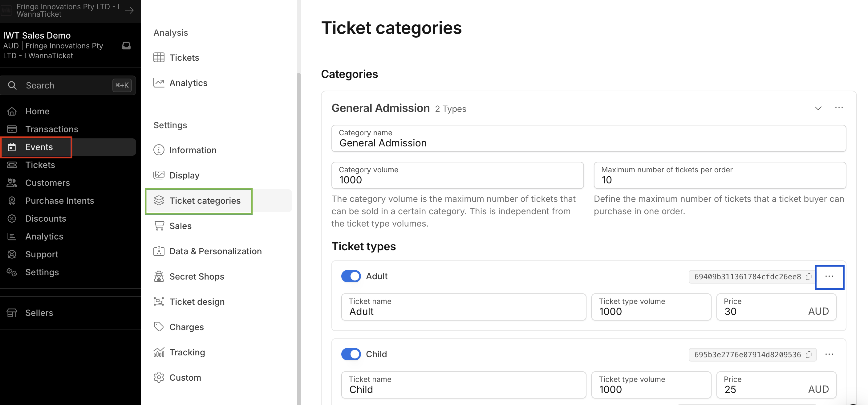
Task: Navigate to Discounts in the sidebar
Action: (46, 218)
